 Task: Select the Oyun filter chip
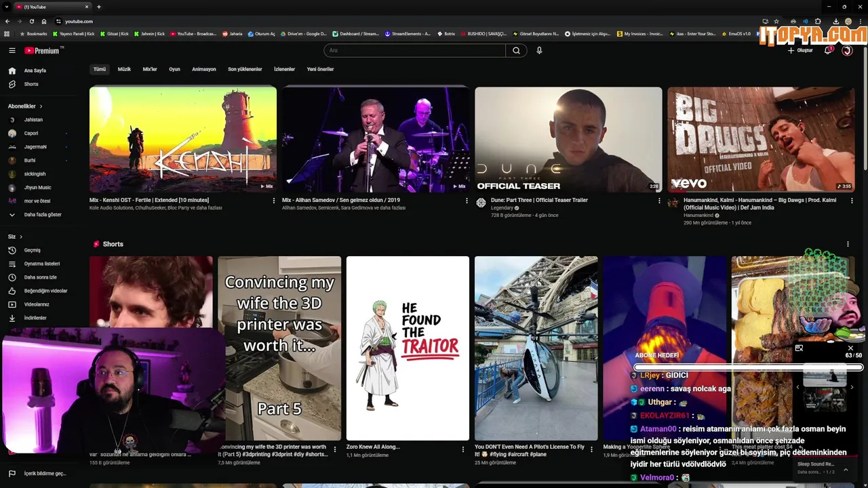pos(174,69)
